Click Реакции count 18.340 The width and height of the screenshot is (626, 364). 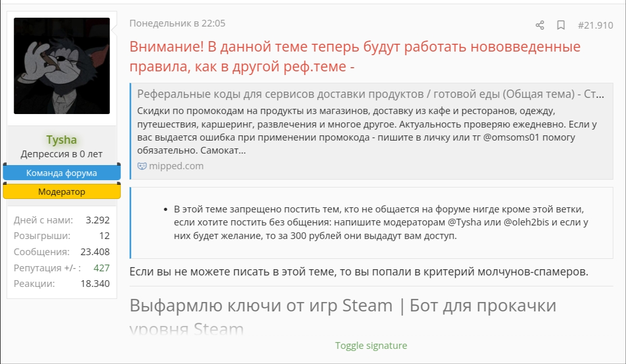(x=95, y=284)
